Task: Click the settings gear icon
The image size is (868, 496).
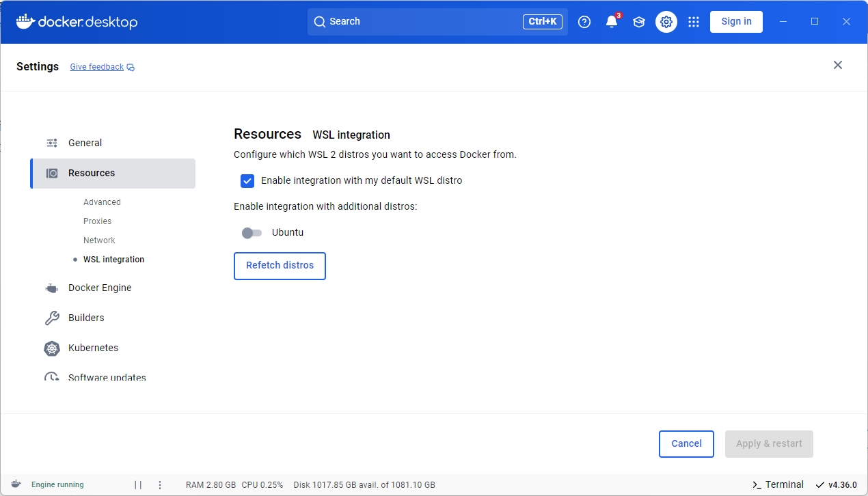Action: point(666,22)
